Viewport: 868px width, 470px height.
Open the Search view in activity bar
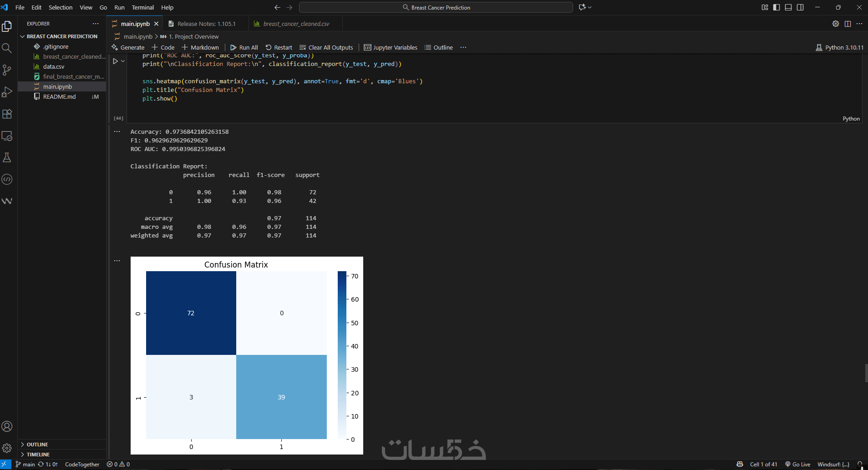[7, 48]
